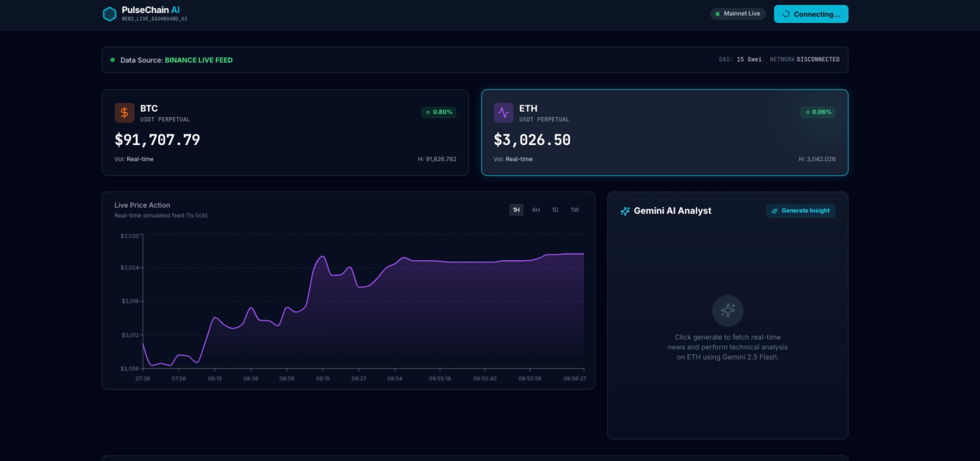
Task: Select the ETH USDT Perpetual card
Action: click(x=664, y=133)
